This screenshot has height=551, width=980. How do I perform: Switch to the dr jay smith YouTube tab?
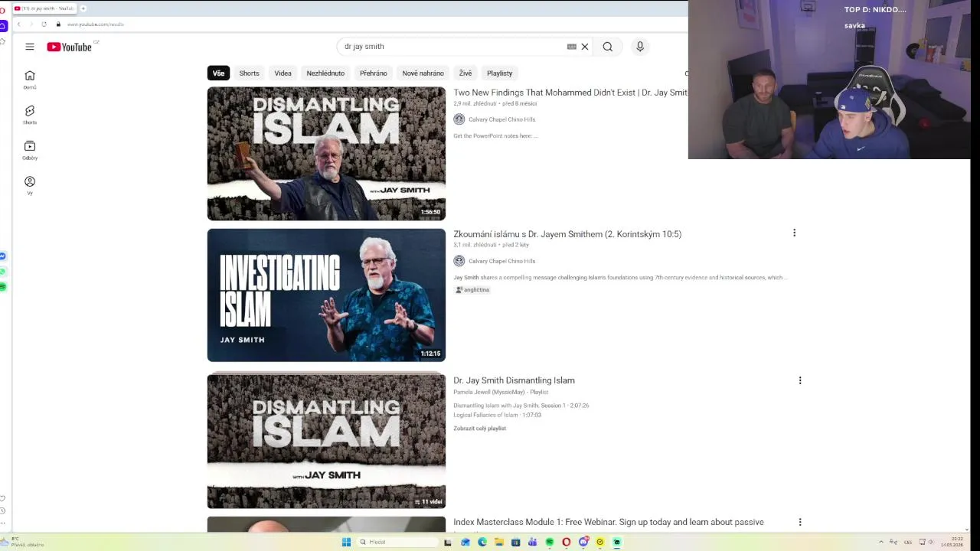coord(44,8)
